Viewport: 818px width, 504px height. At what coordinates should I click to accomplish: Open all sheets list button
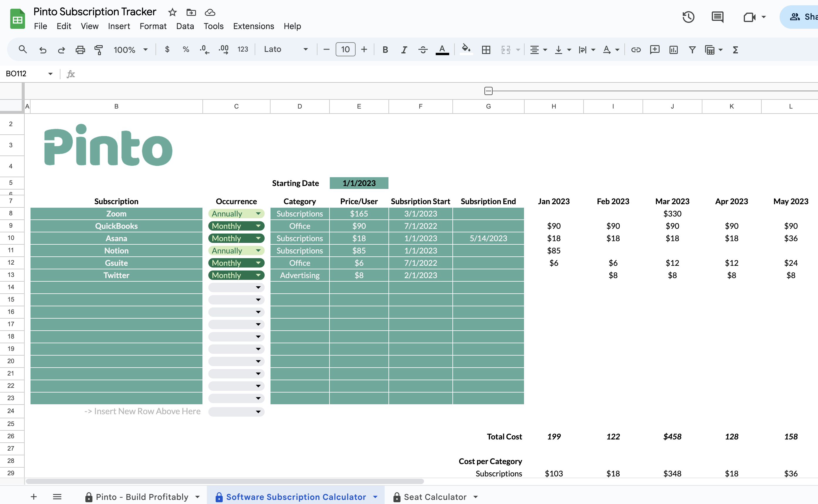coord(57,497)
